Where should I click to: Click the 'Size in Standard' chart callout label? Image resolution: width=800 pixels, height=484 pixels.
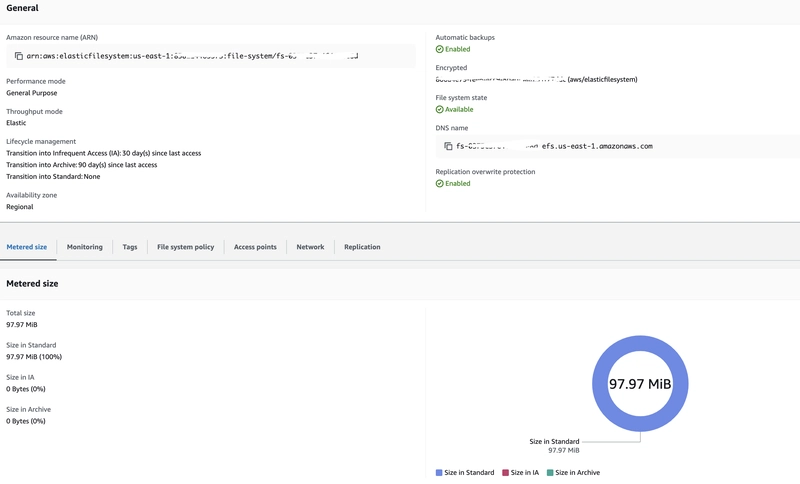tap(554, 442)
